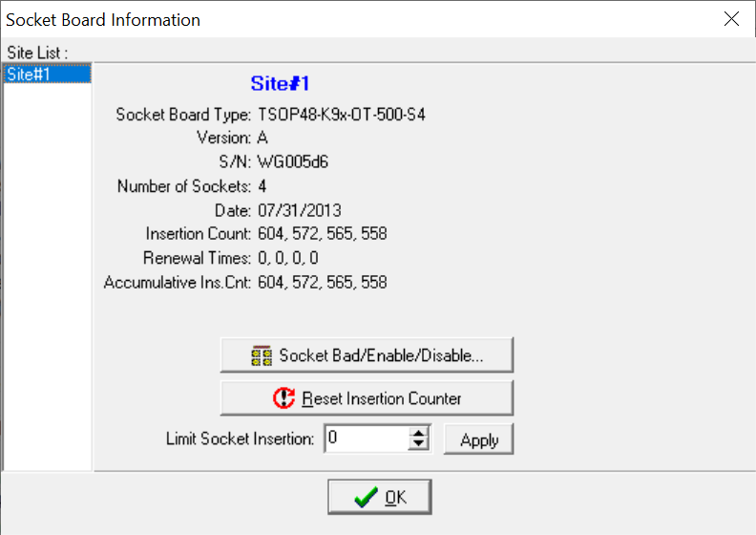Click Renewal Times value 0, 0, 0, 0
The image size is (756, 535).
click(288, 258)
